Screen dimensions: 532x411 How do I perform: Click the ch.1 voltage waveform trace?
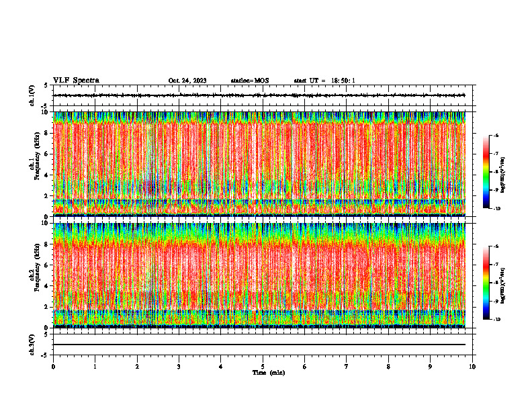(x=259, y=95)
